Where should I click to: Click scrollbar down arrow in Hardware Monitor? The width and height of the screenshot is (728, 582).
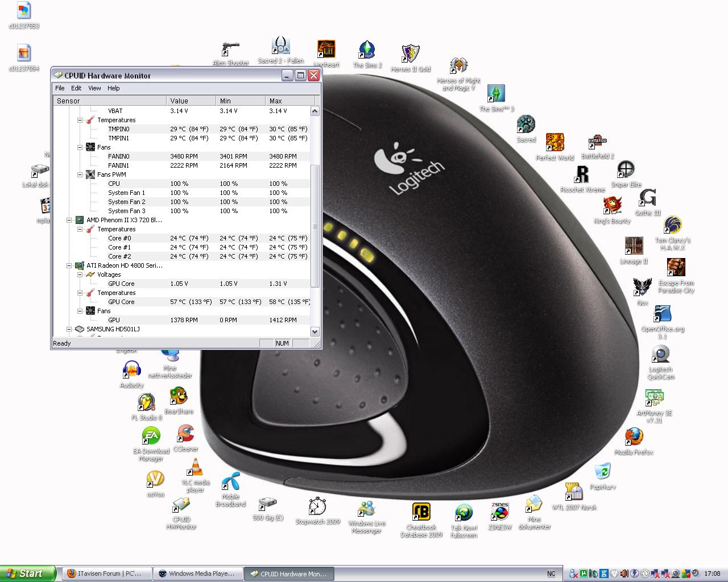(x=315, y=331)
